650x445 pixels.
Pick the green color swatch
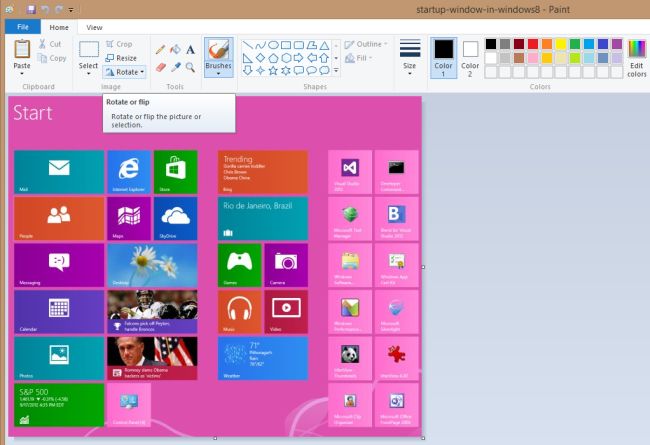tap(575, 44)
